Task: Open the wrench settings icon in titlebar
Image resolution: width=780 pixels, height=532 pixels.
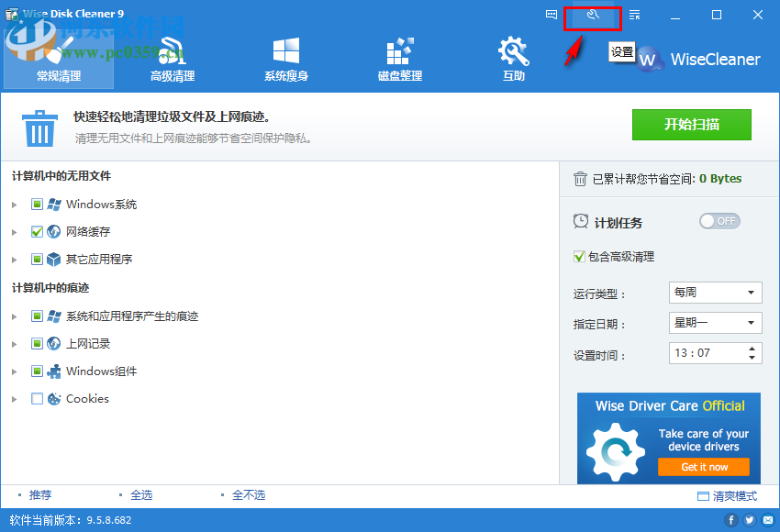Action: click(592, 16)
